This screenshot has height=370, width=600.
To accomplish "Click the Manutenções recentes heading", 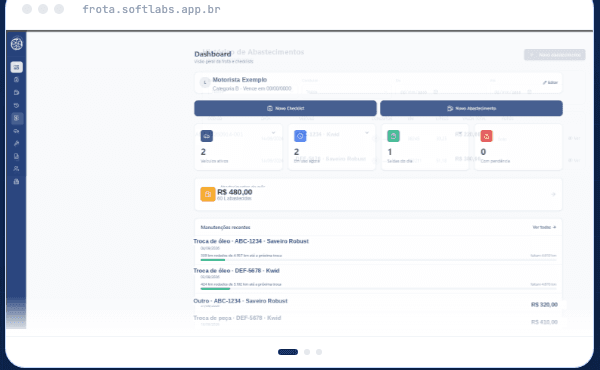I will [225, 227].
